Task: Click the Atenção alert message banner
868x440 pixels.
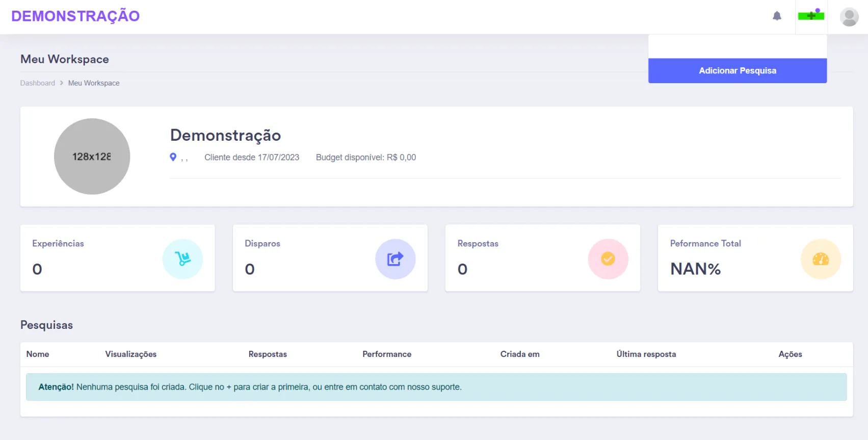Action: click(x=436, y=387)
